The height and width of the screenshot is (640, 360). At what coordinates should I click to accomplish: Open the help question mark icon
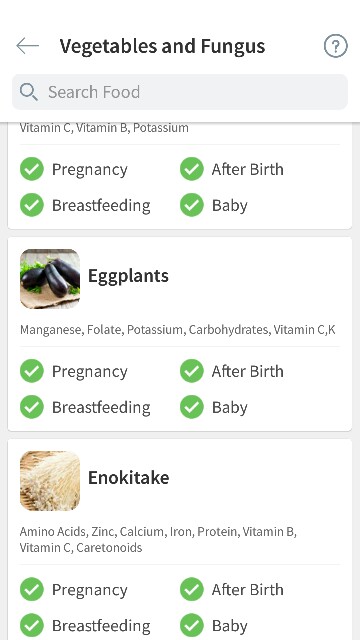tap(336, 46)
